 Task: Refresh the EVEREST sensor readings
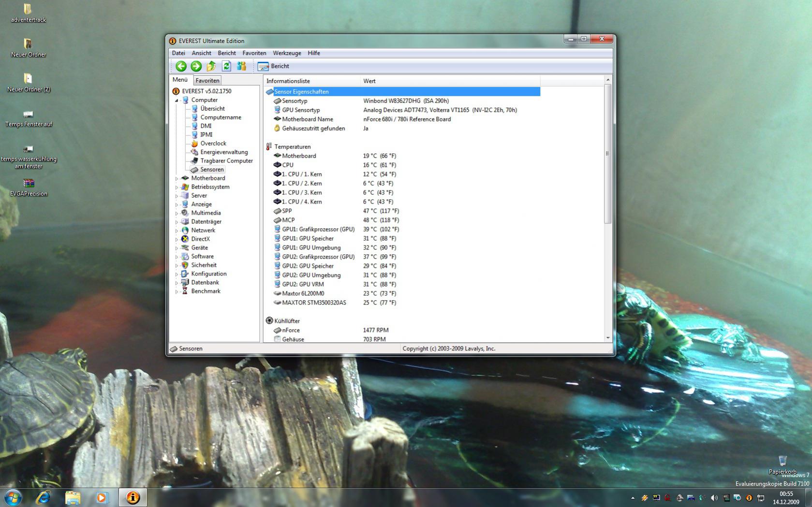226,66
